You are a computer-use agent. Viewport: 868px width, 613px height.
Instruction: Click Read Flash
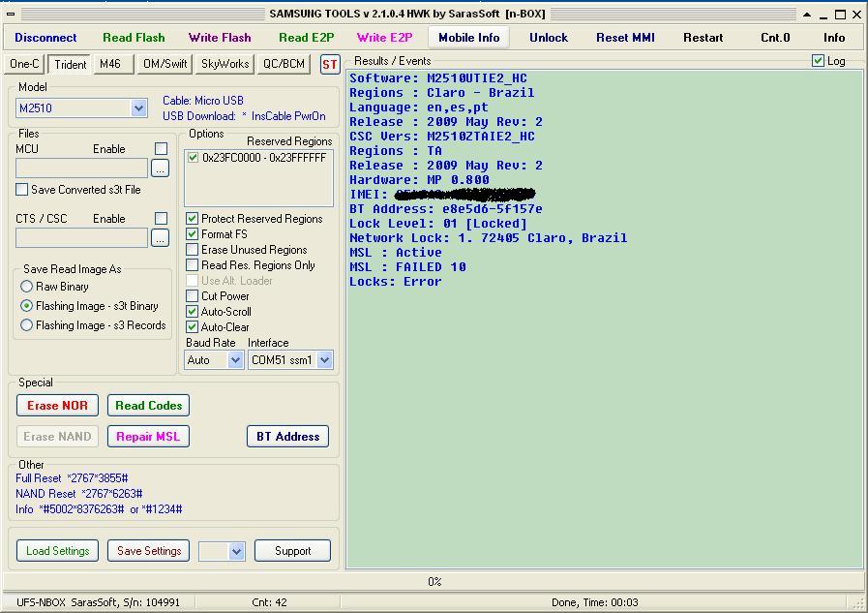tap(134, 38)
